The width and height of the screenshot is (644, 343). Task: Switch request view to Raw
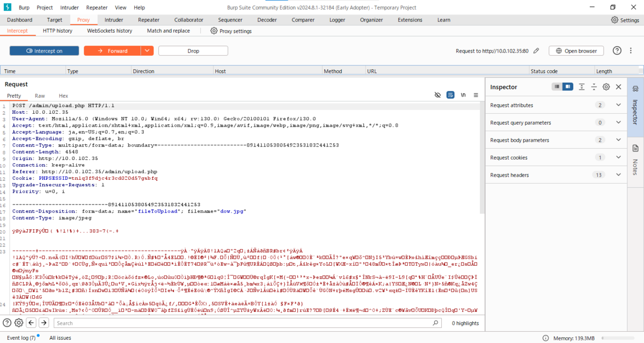[x=40, y=96]
